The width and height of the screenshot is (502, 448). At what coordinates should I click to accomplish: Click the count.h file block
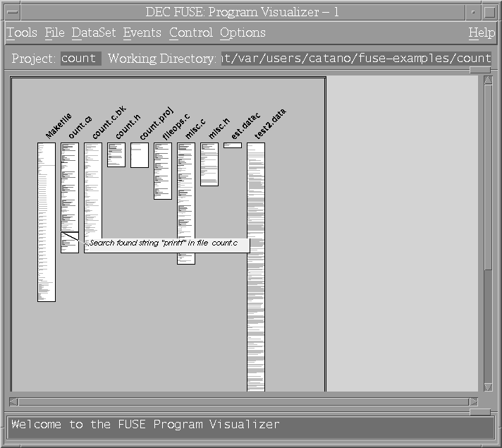coord(116,155)
